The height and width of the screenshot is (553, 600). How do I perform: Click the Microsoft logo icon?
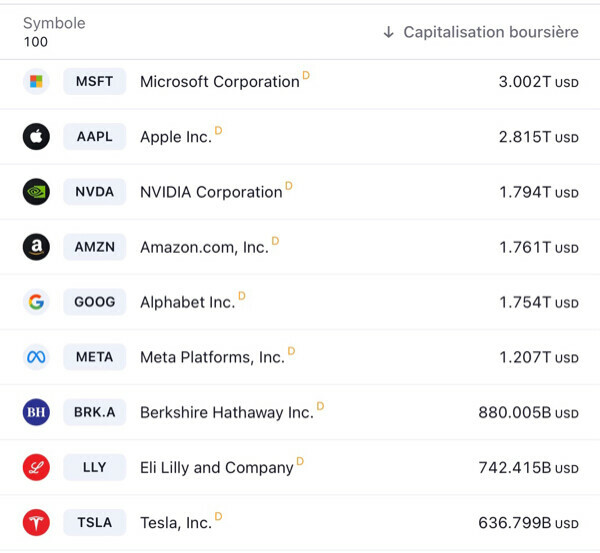click(36, 82)
